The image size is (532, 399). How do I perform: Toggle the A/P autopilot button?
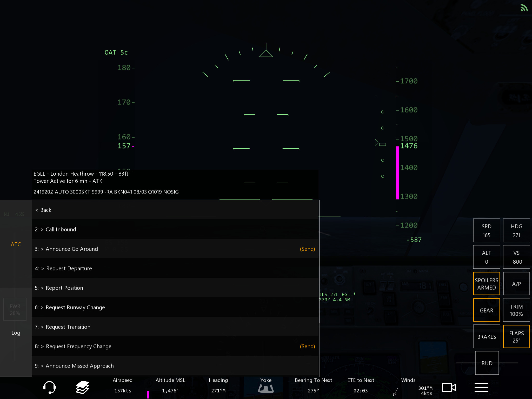(516, 284)
